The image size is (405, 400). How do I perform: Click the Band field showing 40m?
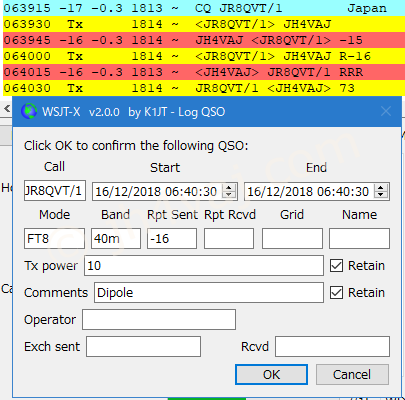pyautogui.click(x=116, y=238)
